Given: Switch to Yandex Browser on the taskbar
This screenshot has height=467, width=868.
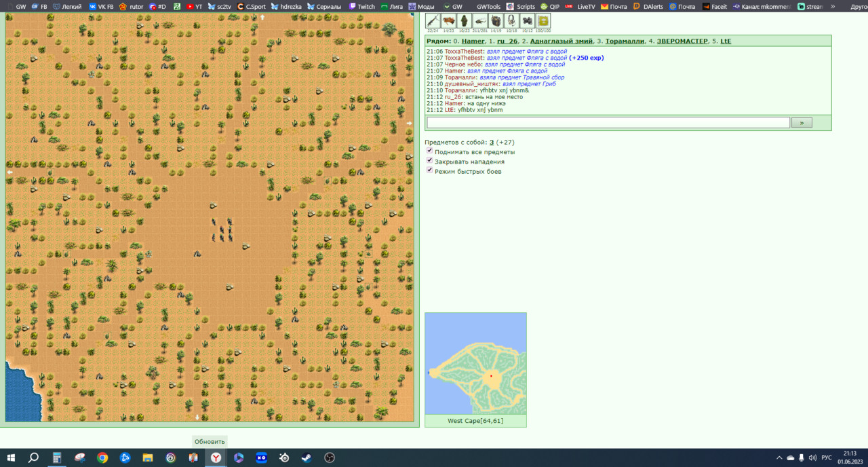Looking at the screenshot, I should (x=216, y=457).
